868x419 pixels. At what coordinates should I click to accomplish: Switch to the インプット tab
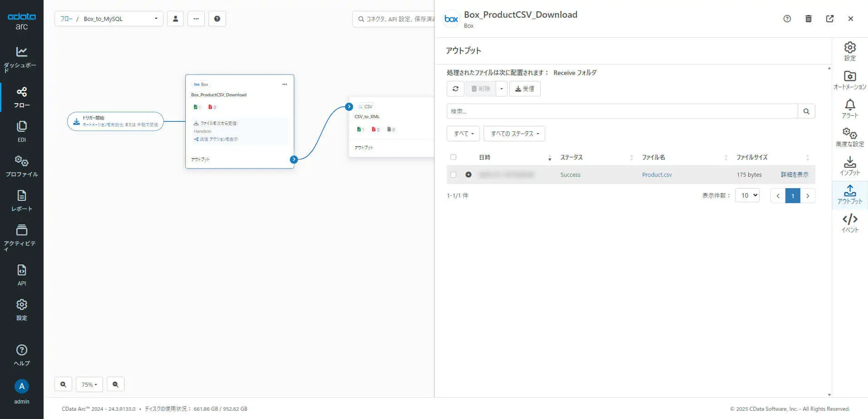pos(850,166)
